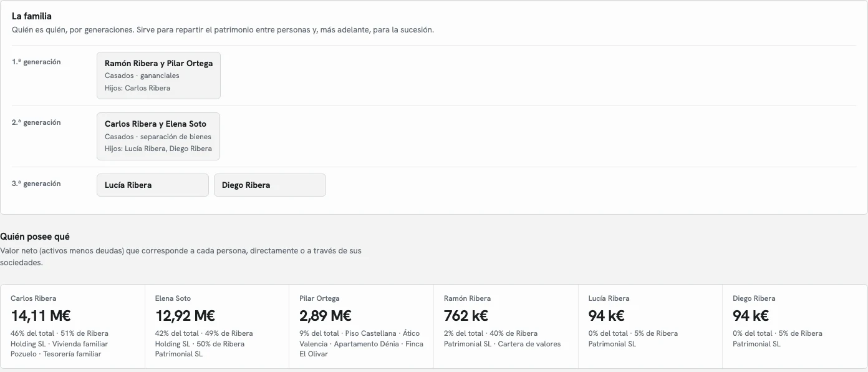This screenshot has width=868, height=372.
Task: Open Elena Soto's 12,92 M€ ownership card
Action: click(x=217, y=326)
